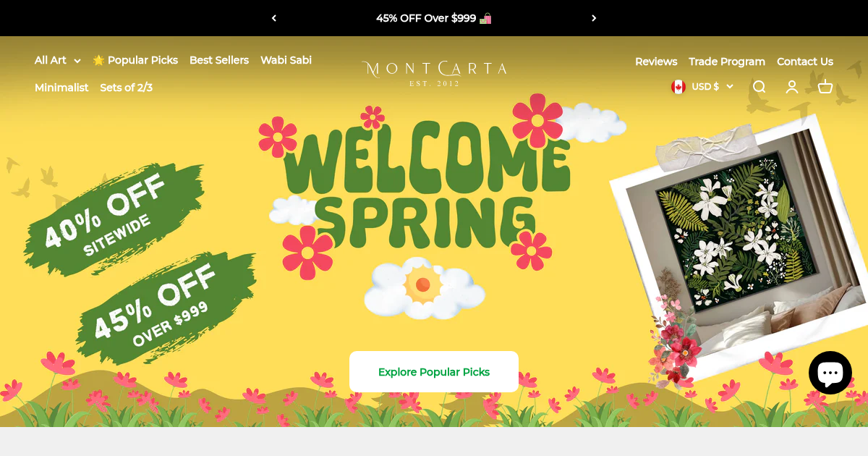Visit the Trade Program link
This screenshot has width=868, height=456.
click(727, 62)
